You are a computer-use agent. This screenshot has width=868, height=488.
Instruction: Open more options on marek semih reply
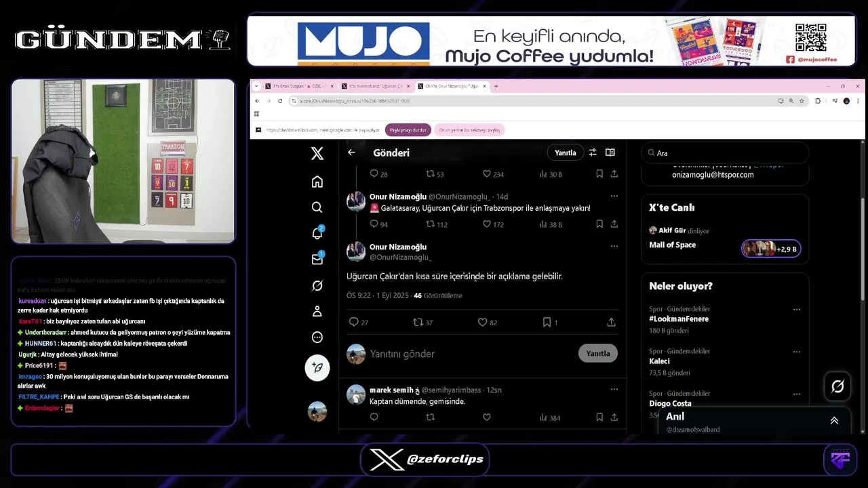pos(614,389)
